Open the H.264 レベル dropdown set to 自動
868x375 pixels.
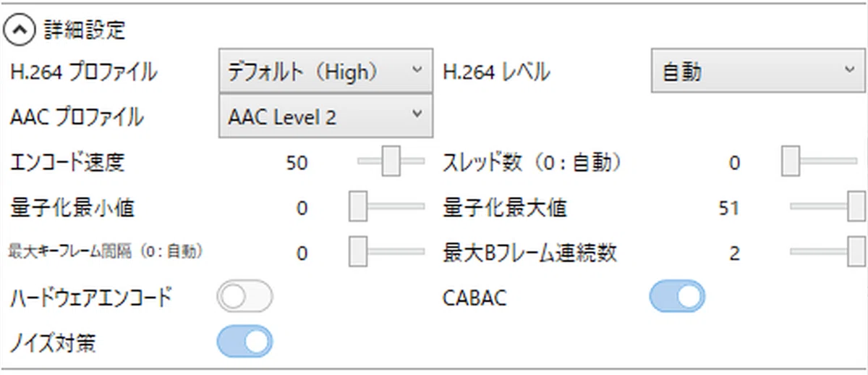coord(759,71)
